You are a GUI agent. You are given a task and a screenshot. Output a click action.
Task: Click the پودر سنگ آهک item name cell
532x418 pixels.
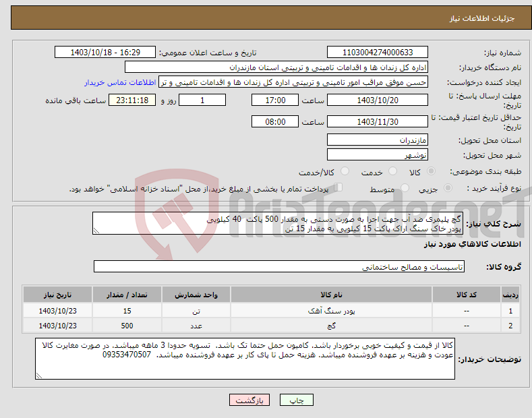[331, 311]
